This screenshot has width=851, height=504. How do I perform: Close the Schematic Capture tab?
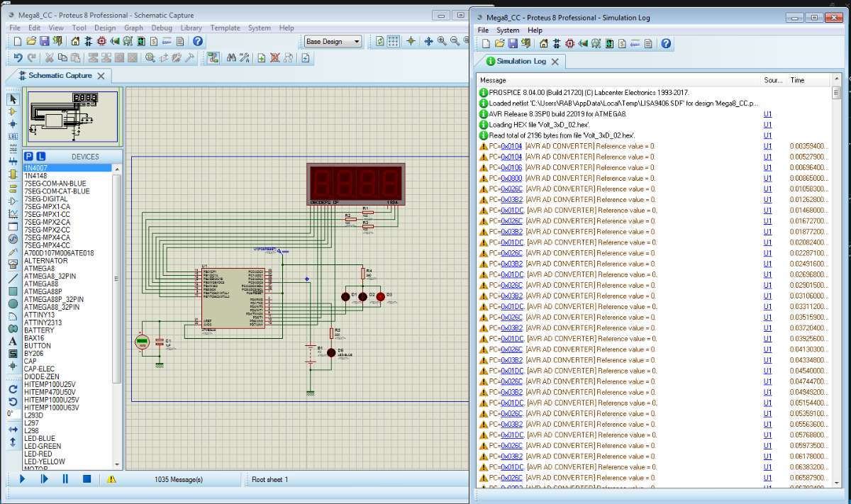[101, 76]
